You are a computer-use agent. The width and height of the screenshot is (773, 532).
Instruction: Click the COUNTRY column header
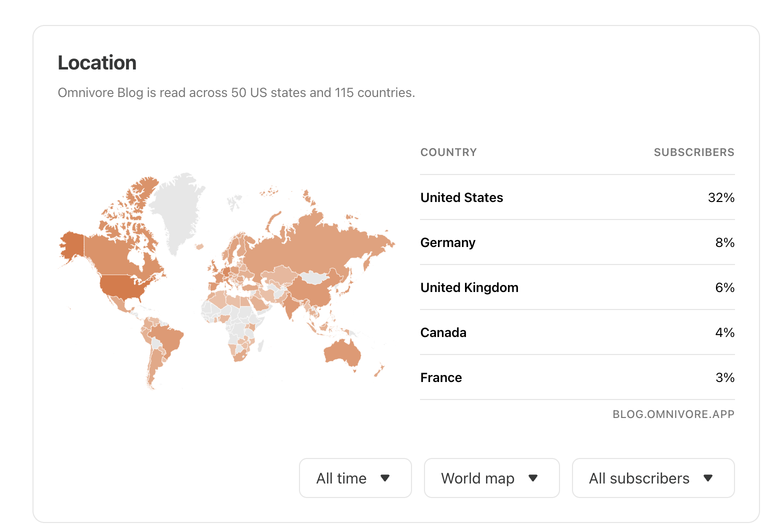tap(448, 152)
